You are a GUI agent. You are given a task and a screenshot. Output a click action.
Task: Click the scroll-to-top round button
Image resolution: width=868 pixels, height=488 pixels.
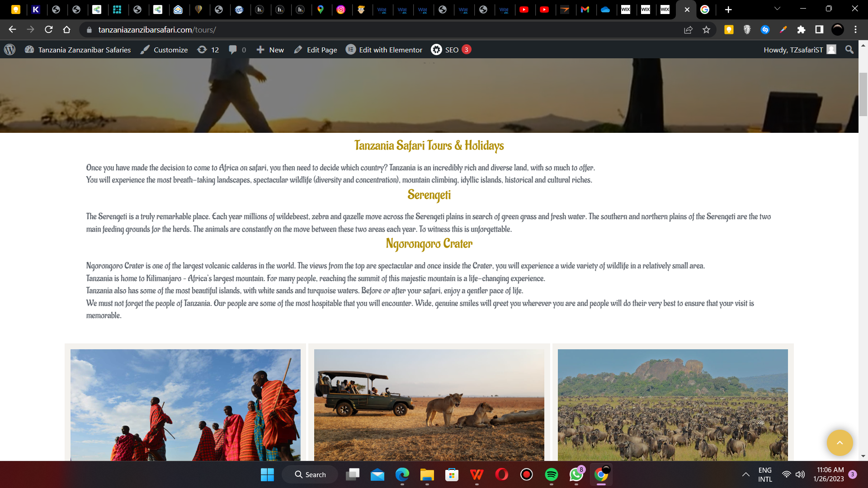pos(840,443)
